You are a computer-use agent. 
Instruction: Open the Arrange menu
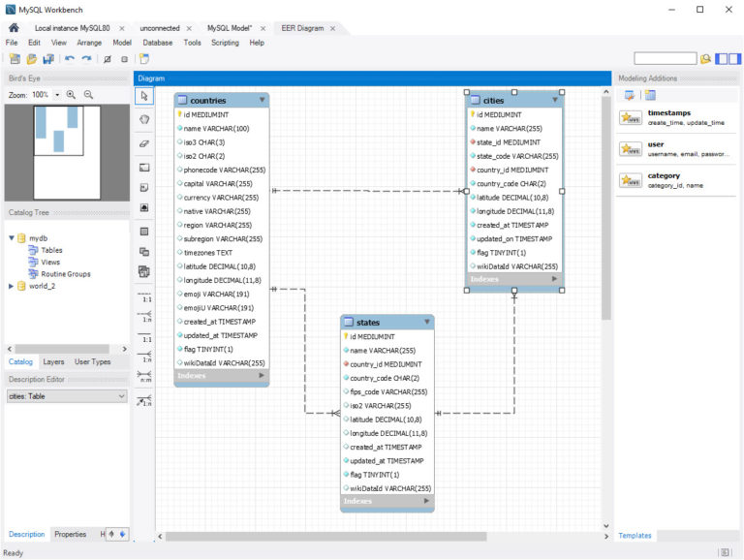89,43
